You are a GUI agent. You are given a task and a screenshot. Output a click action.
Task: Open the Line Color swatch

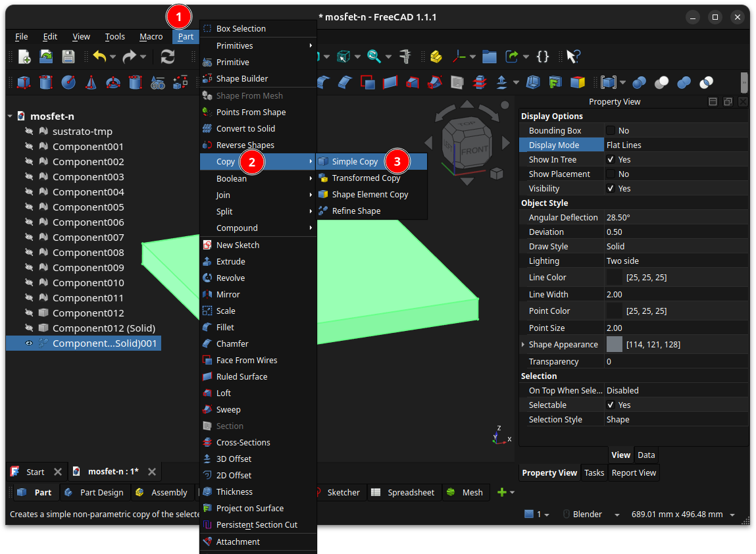(615, 277)
